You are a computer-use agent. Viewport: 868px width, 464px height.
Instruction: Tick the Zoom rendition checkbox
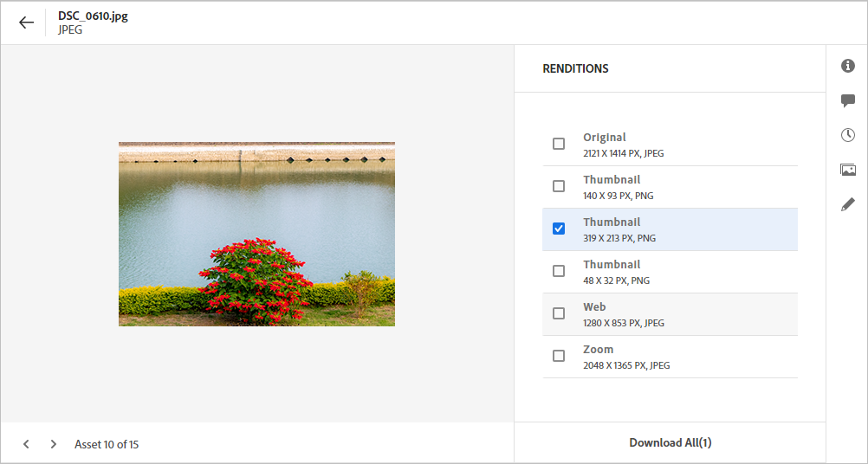click(559, 356)
